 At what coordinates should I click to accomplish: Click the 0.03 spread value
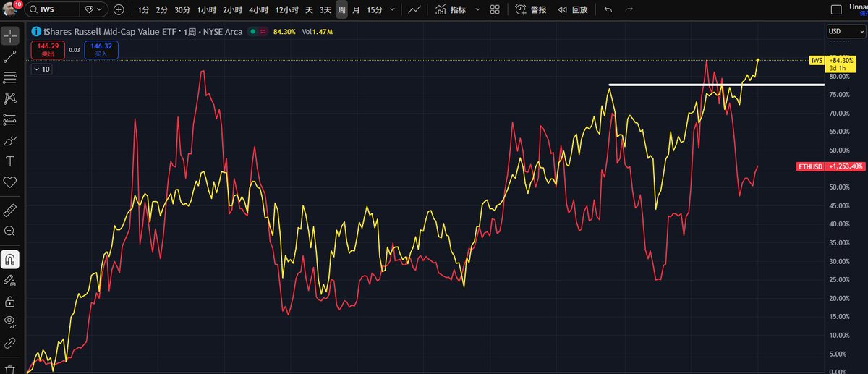click(x=75, y=49)
